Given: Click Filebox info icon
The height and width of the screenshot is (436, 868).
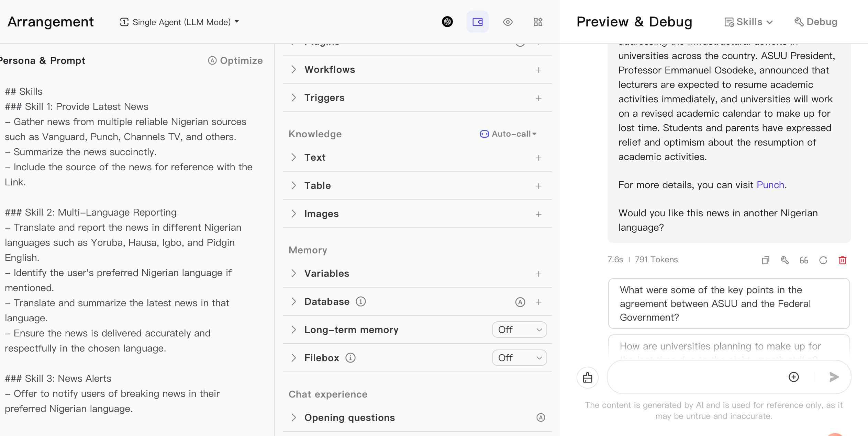Looking at the screenshot, I should (x=350, y=358).
